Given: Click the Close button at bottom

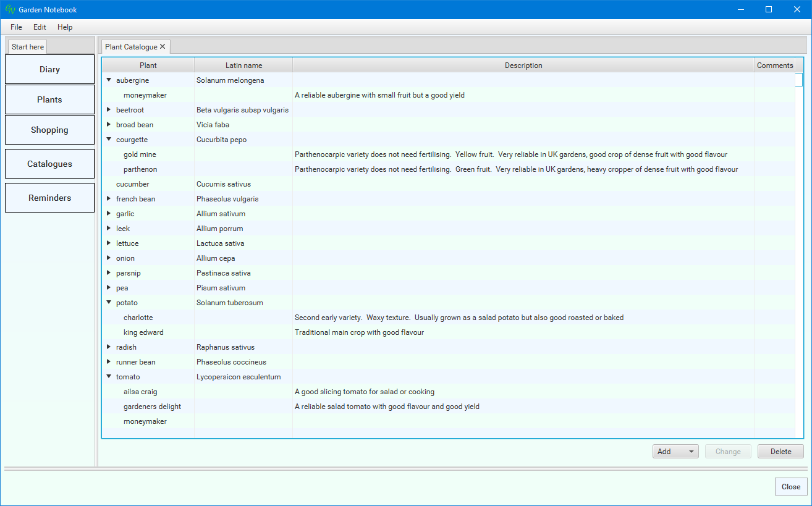Looking at the screenshot, I should click(790, 487).
